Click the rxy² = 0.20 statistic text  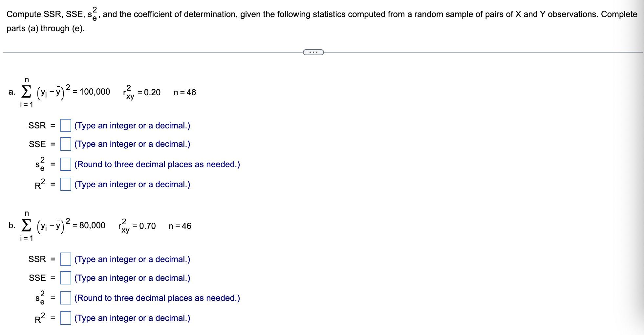(x=141, y=92)
